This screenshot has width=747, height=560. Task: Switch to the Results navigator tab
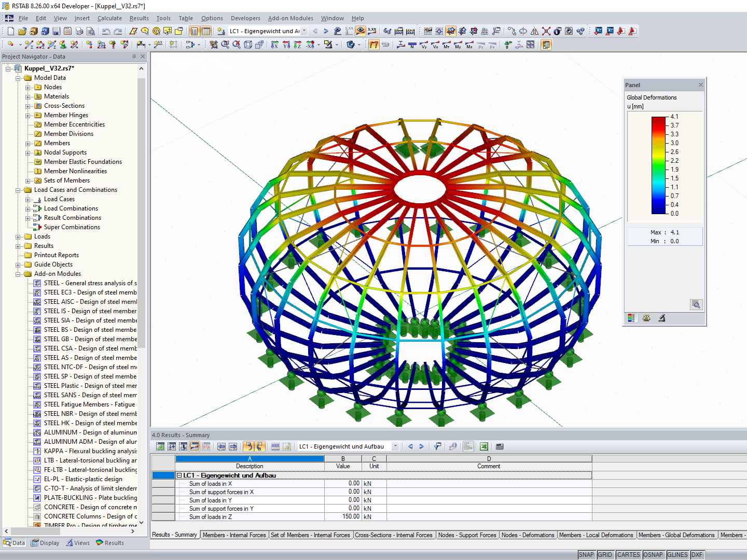(110, 543)
